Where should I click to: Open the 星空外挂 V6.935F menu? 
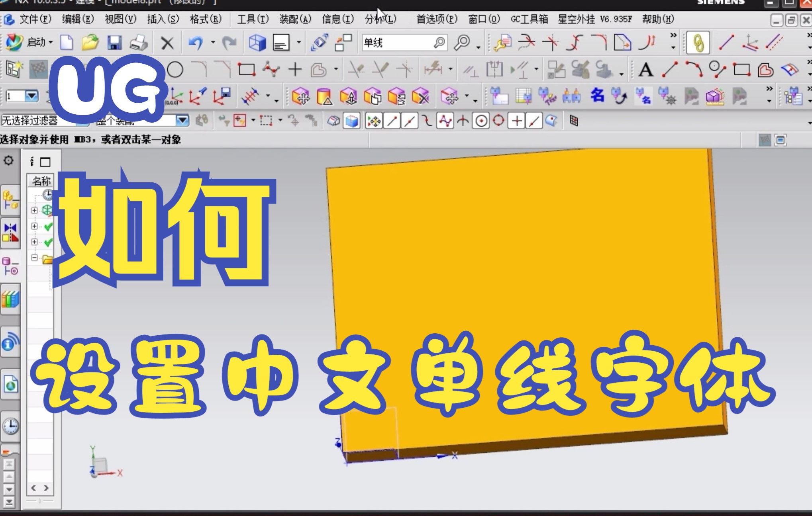pyautogui.click(x=594, y=19)
